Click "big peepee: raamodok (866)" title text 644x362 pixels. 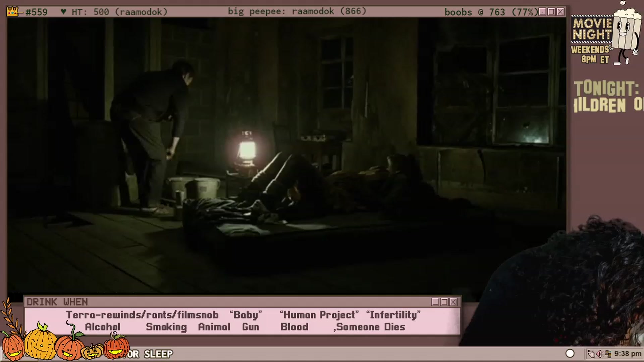[x=297, y=11]
